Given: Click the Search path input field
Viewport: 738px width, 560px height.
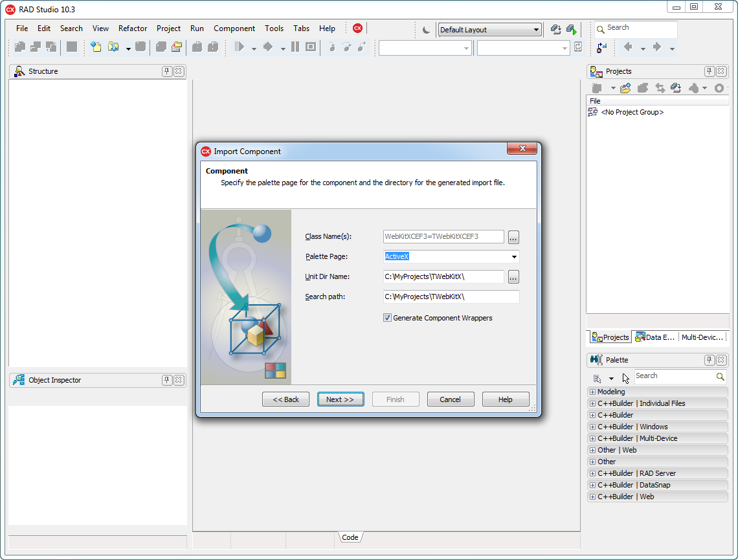Looking at the screenshot, I should 451,297.
